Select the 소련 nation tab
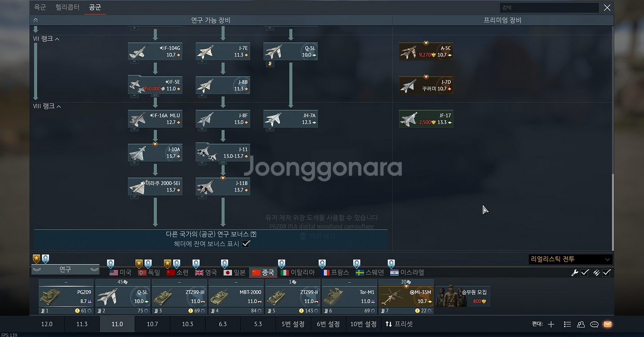Viewport: 644px width, 337px height. (177, 272)
